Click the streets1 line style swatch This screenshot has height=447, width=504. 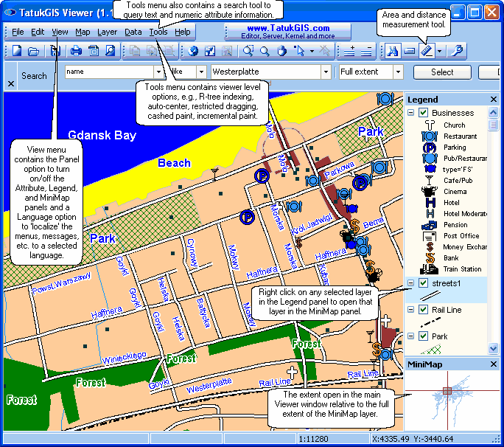[x=430, y=295]
